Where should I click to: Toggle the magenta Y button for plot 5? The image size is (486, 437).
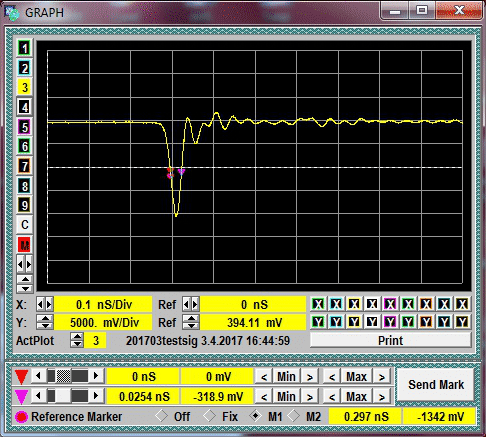point(390,322)
